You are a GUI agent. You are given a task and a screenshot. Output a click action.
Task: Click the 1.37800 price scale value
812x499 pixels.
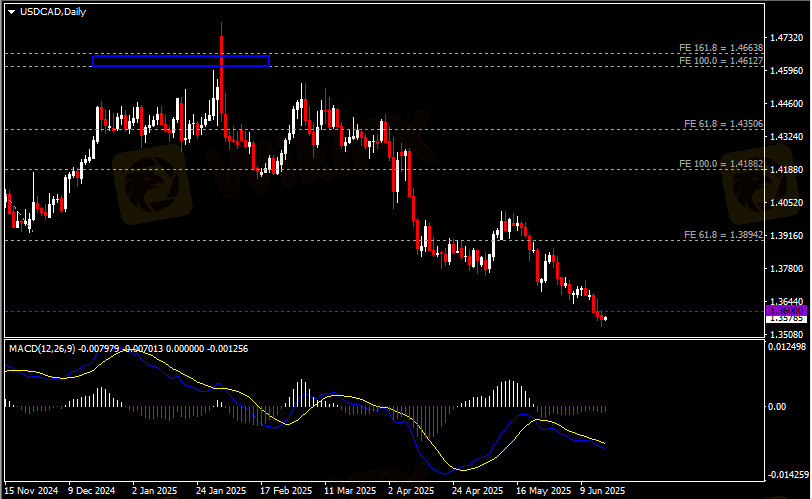point(787,268)
